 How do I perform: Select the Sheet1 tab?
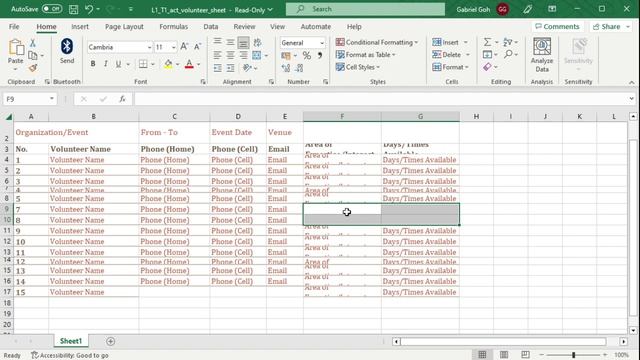click(x=71, y=341)
